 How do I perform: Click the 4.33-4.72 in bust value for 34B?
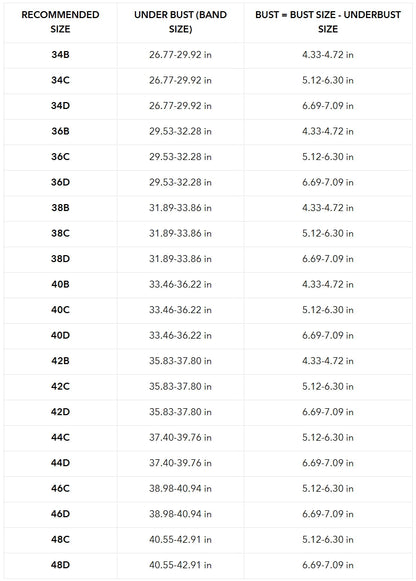pos(328,55)
